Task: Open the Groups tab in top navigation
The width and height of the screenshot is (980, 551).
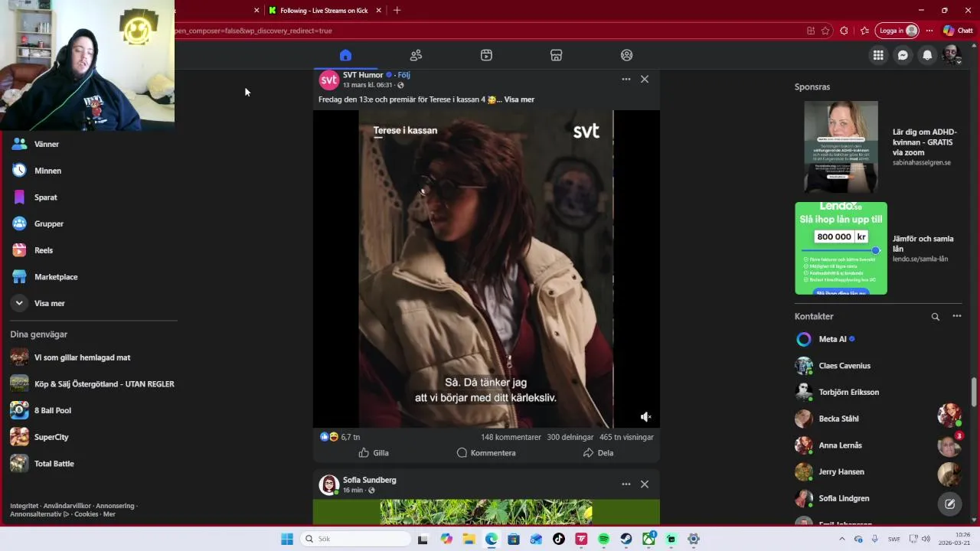Action: [x=627, y=55]
